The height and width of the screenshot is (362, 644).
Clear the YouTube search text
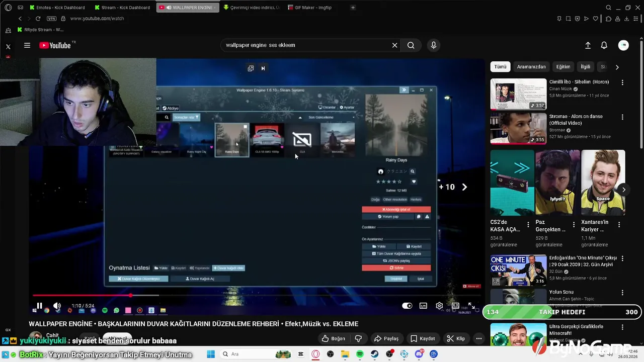point(395,45)
